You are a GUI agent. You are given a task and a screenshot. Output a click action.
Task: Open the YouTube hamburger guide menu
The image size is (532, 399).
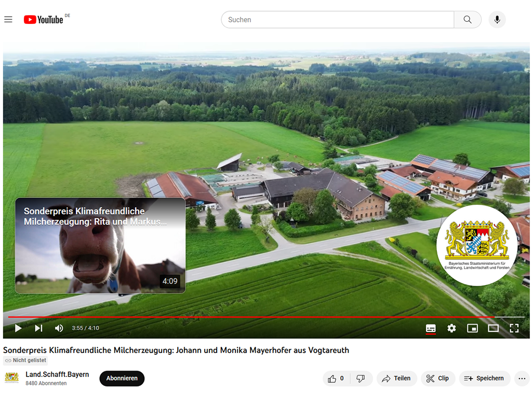tap(8, 20)
